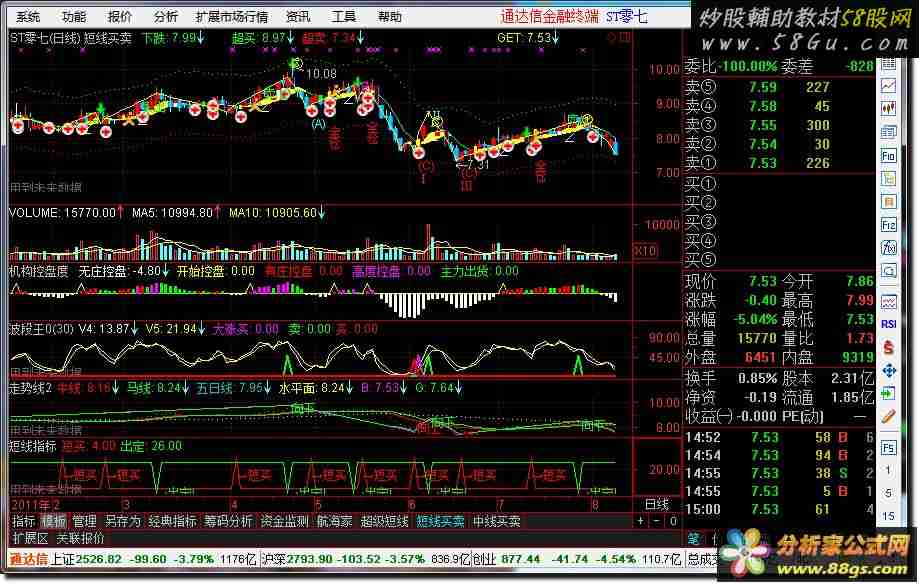Click the month 5 marker on time axis

tap(318, 504)
